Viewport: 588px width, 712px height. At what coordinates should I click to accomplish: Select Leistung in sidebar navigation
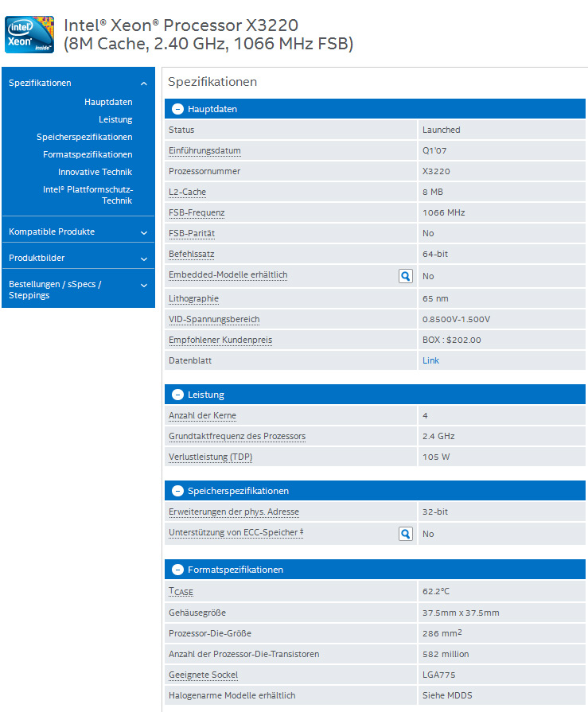[x=115, y=119]
